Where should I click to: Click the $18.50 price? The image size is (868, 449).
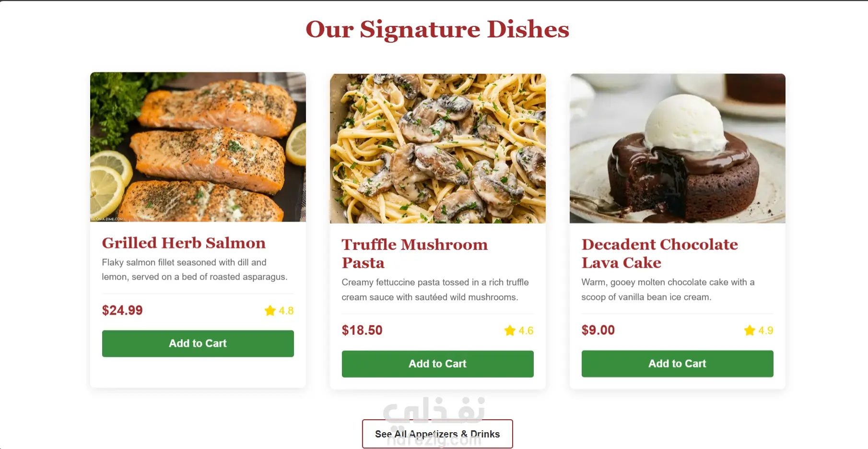pos(362,330)
